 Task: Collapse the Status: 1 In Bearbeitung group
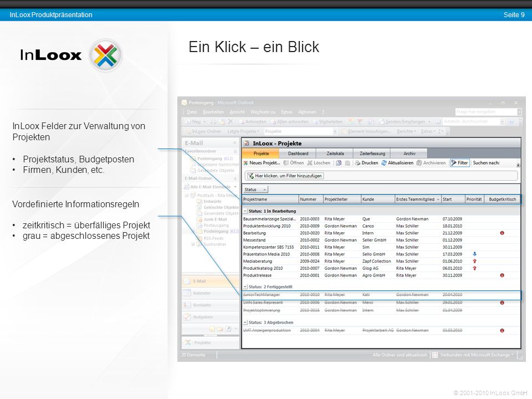[x=245, y=211]
